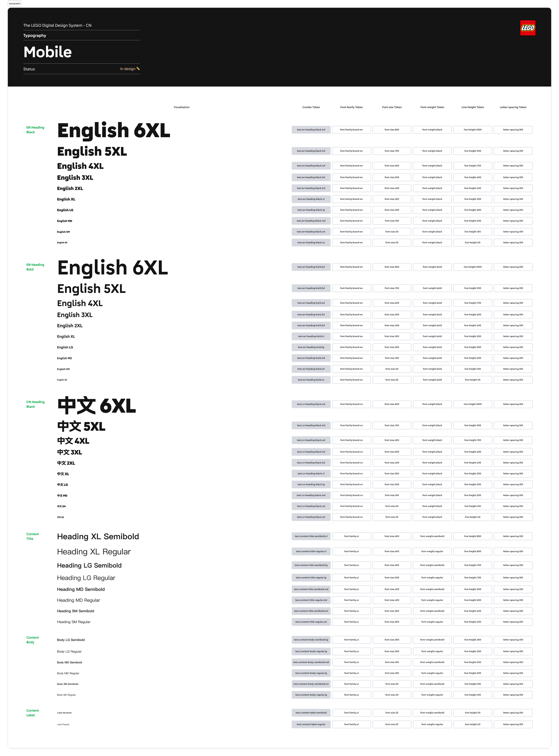This screenshot has height=756, width=559.
Task: Select the Body LG Semibold sample text
Action: click(x=71, y=640)
